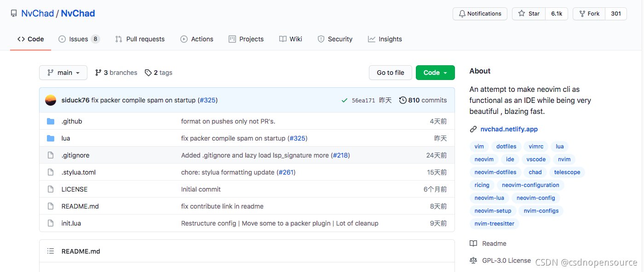The width and height of the screenshot is (644, 272).
Task: Click the .stylua.toml file icon
Action: coord(51,172)
